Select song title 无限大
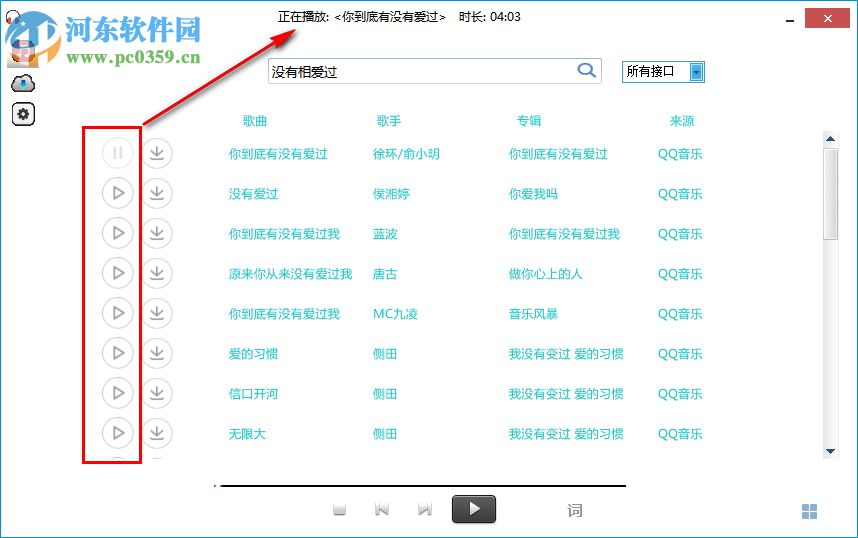The image size is (858, 538). (247, 433)
